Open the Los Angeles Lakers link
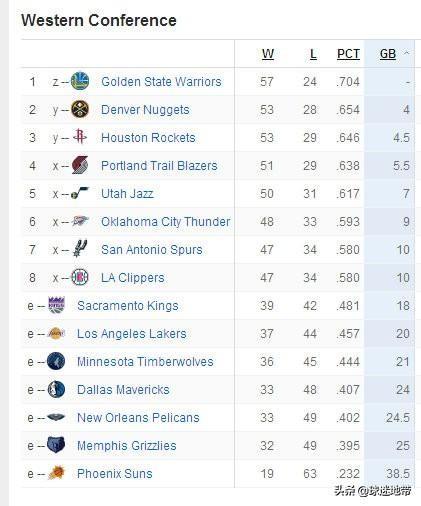The height and width of the screenshot is (506, 421). [x=132, y=333]
